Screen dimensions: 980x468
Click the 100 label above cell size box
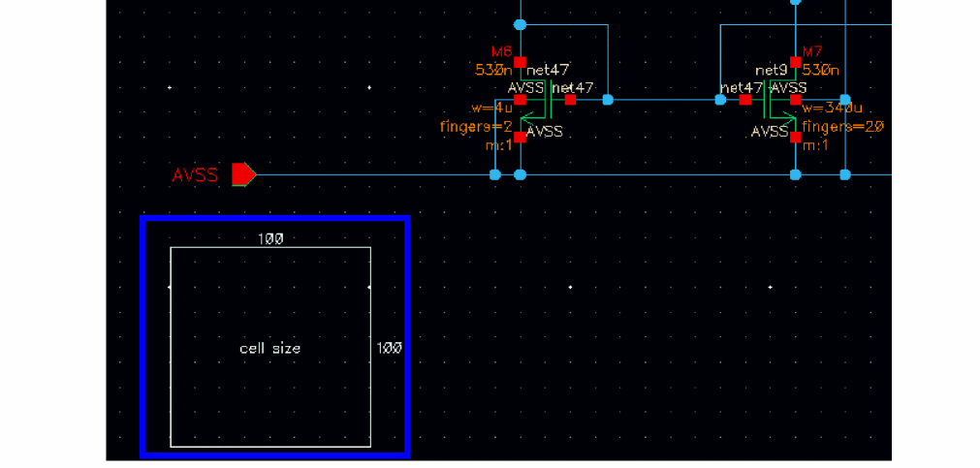(270, 238)
